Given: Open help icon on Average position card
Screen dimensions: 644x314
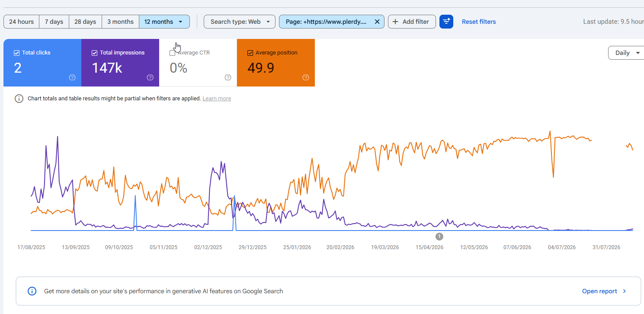Looking at the screenshot, I should pyautogui.click(x=306, y=77).
